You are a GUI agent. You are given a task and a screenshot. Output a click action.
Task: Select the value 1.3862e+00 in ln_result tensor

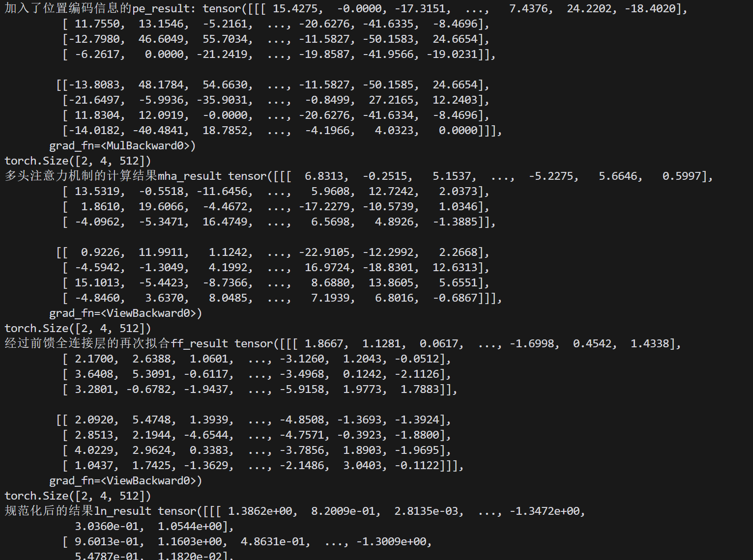pyautogui.click(x=260, y=511)
